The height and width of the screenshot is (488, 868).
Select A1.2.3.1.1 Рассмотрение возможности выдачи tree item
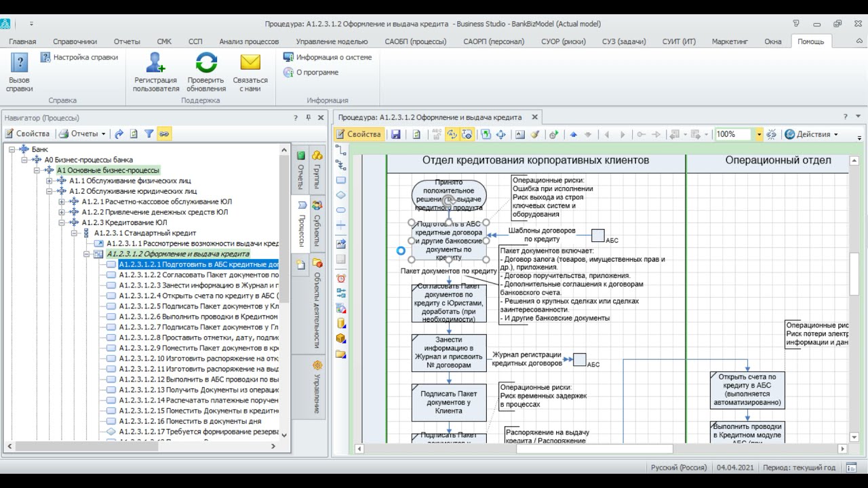(193, 243)
